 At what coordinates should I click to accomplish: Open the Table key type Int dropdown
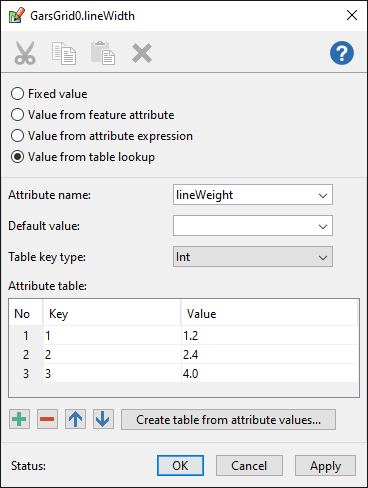[x=253, y=257]
